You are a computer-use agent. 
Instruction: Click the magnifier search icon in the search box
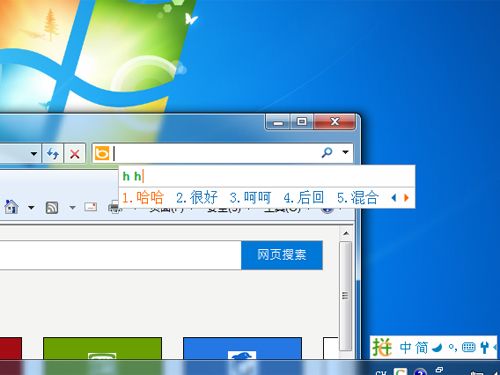click(327, 152)
